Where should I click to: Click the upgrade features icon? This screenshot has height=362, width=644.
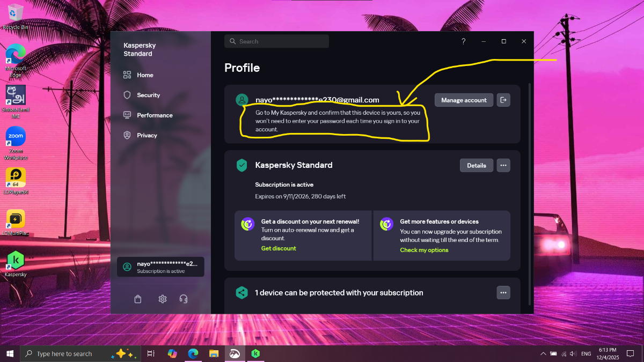coord(386,224)
